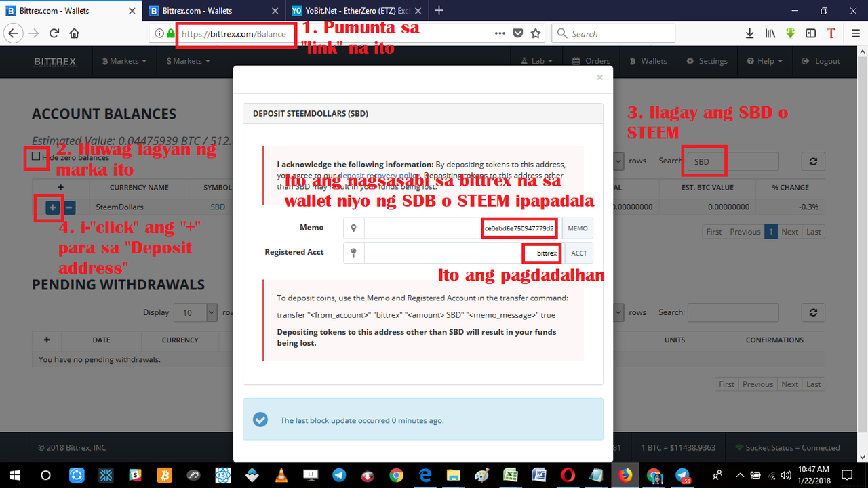The width and height of the screenshot is (868, 488).
Task: Sort by the EST. BTC VALUE column
Action: [x=707, y=187]
